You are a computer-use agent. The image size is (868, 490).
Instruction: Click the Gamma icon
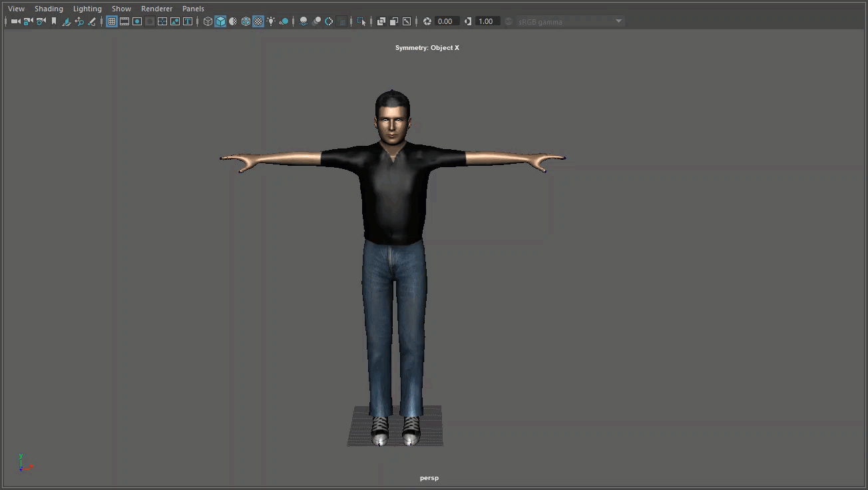[x=468, y=21]
